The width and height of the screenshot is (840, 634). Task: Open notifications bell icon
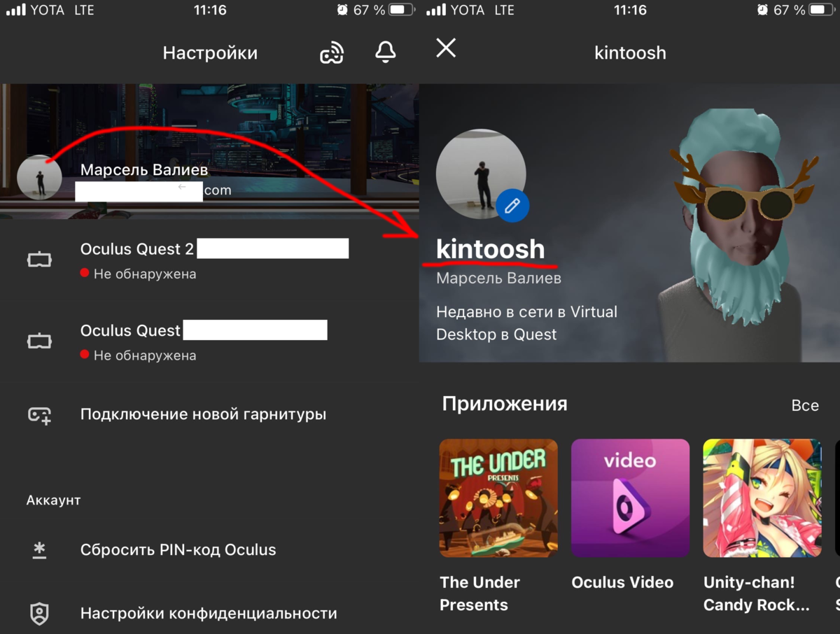click(x=386, y=52)
